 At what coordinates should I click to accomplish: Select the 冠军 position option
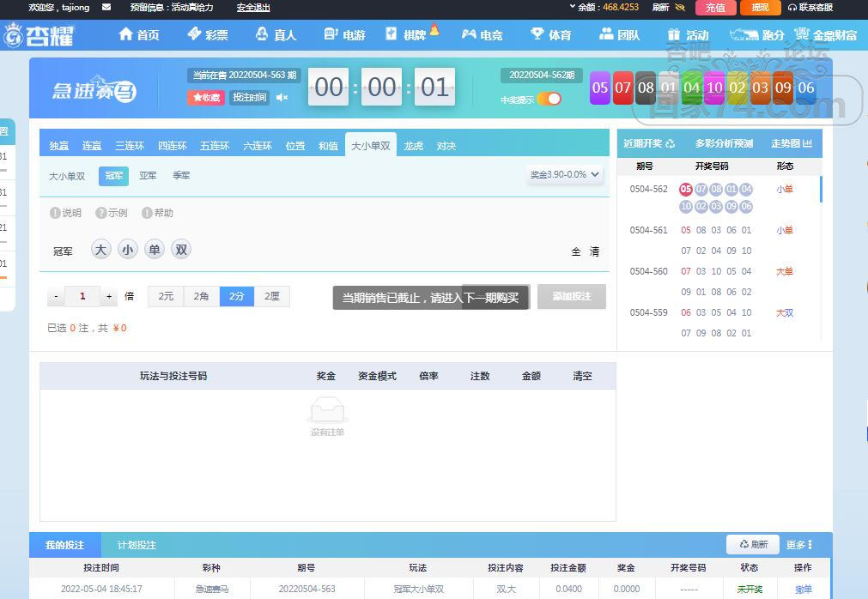(x=113, y=176)
